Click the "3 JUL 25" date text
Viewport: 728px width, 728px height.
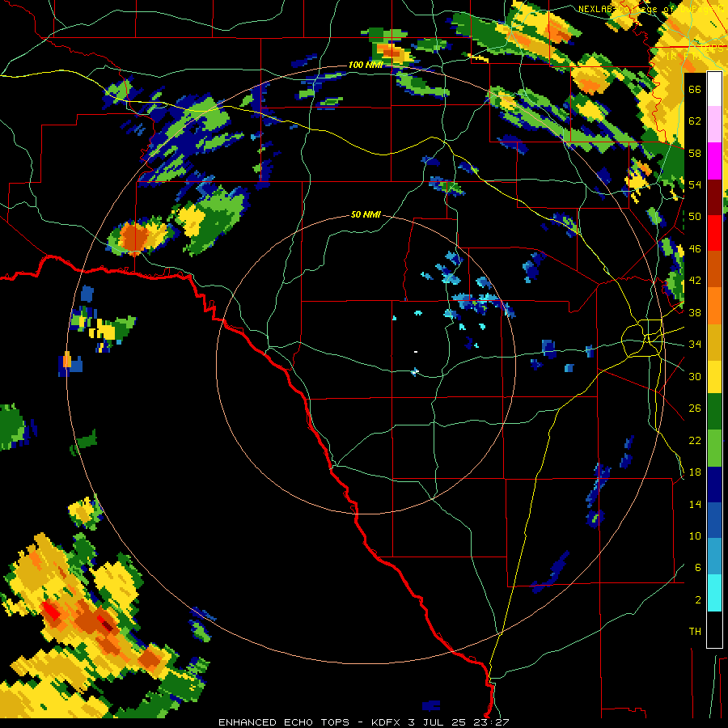coord(438,722)
